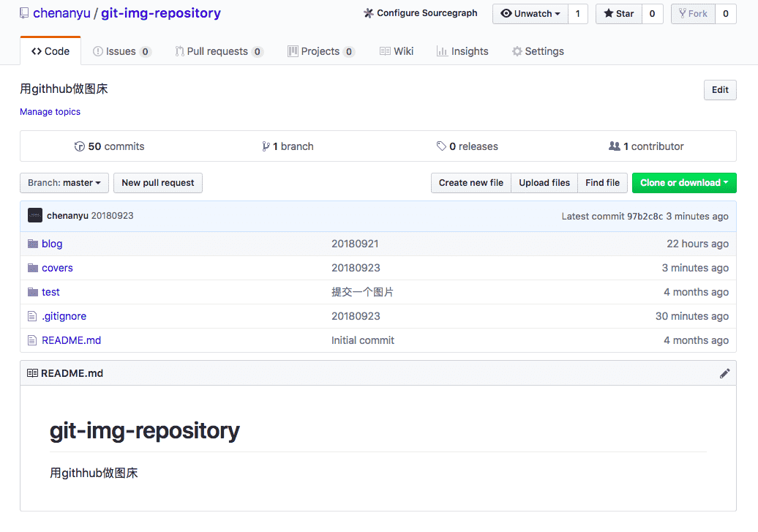Click the Find file button
The height and width of the screenshot is (532, 758).
(x=602, y=183)
